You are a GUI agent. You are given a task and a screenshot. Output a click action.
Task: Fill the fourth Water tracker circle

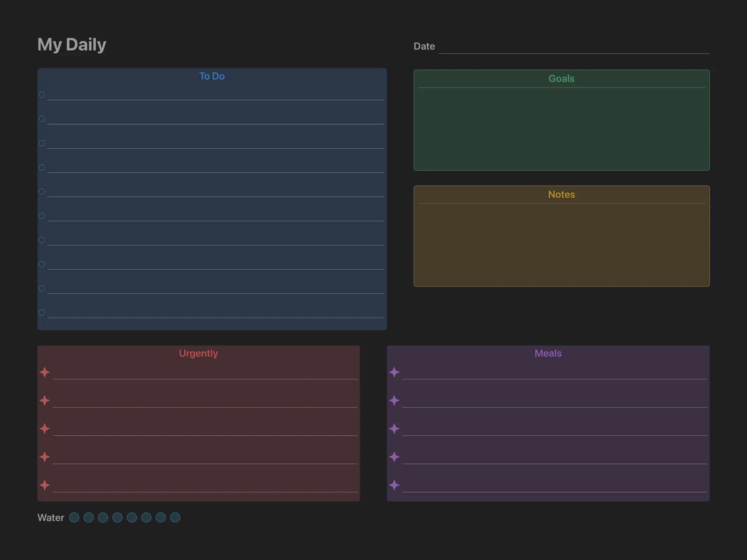(x=117, y=517)
